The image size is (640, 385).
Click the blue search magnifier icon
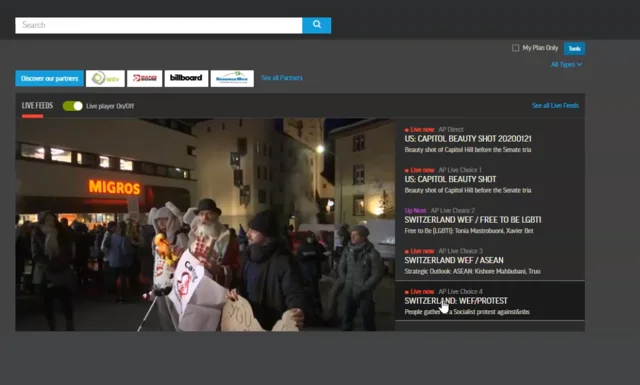click(317, 25)
